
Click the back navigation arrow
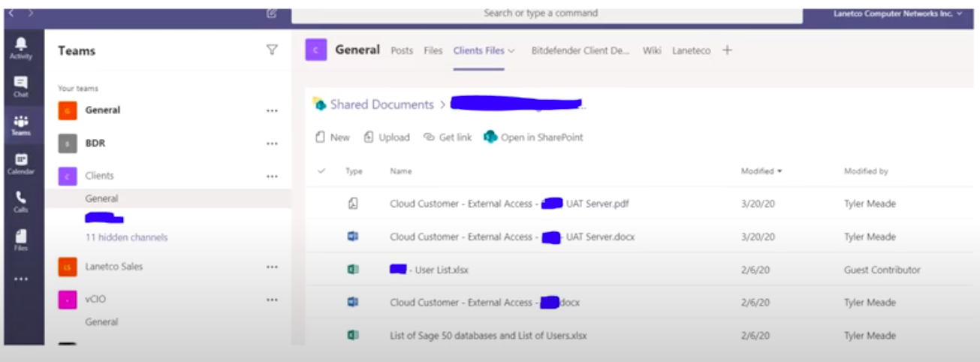13,14
